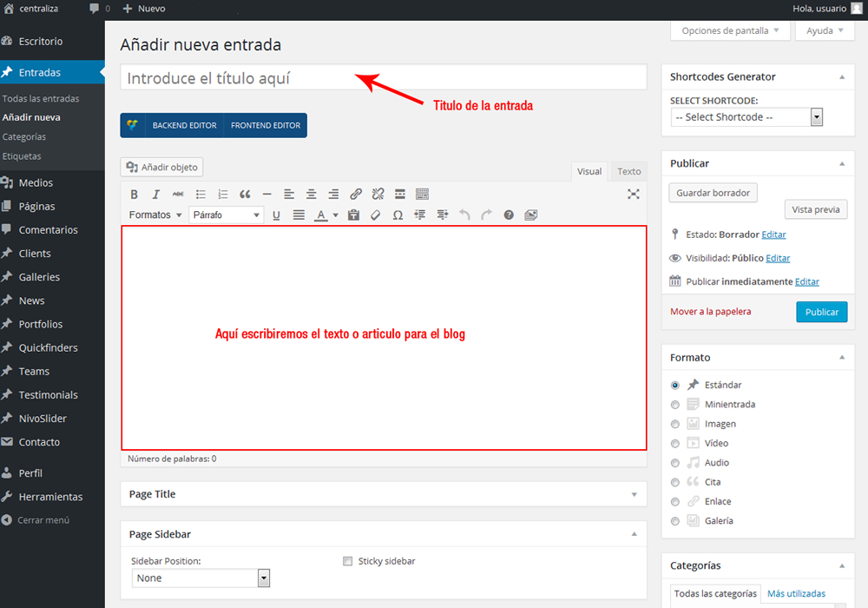Open the Párrafo paragraph style dropdown
Image resolution: width=868 pixels, height=608 pixels.
coord(226,215)
